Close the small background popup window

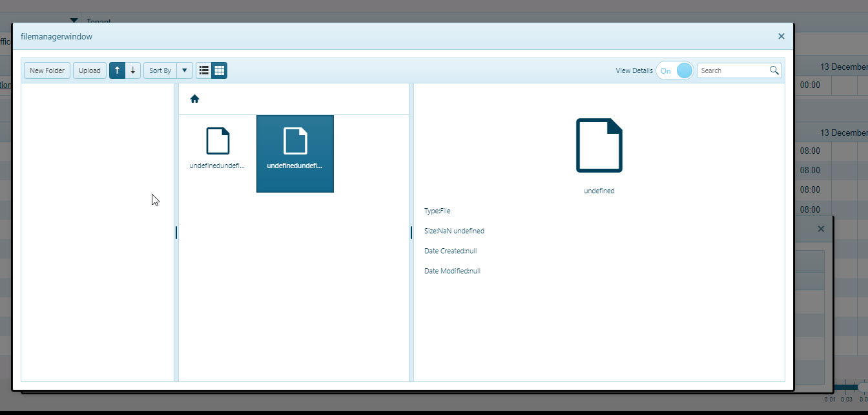(821, 229)
